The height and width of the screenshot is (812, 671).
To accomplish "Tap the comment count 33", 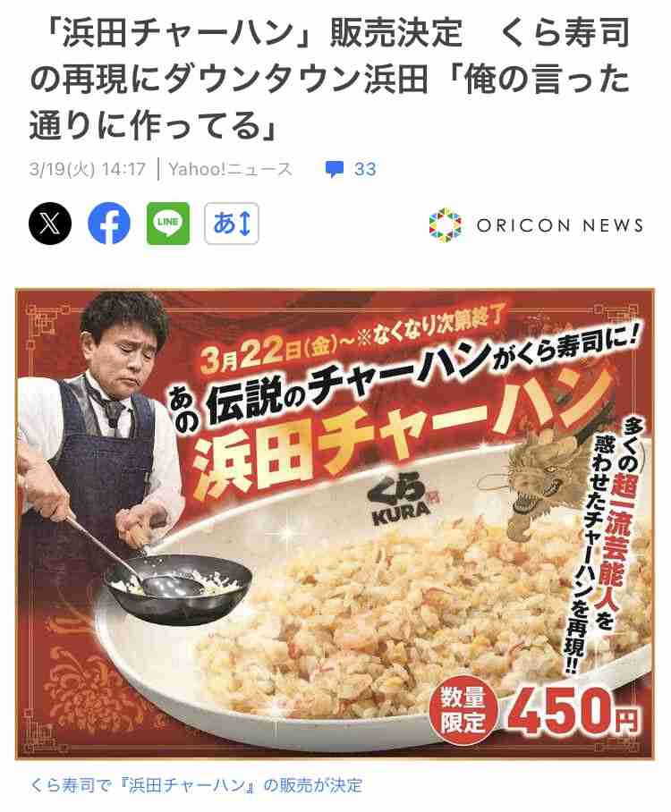I will click(365, 169).
